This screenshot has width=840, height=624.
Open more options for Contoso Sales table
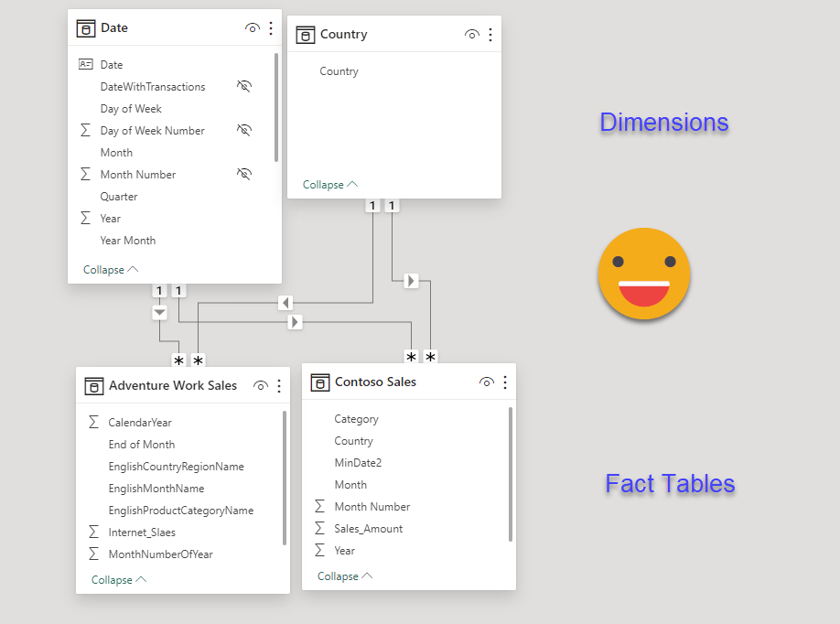coord(505,382)
